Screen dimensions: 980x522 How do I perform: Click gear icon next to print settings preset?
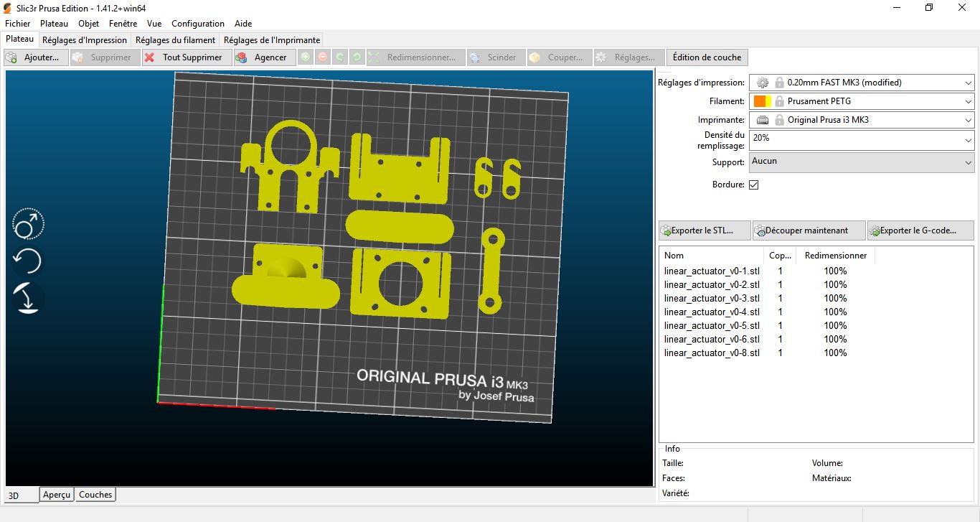pyautogui.click(x=763, y=83)
